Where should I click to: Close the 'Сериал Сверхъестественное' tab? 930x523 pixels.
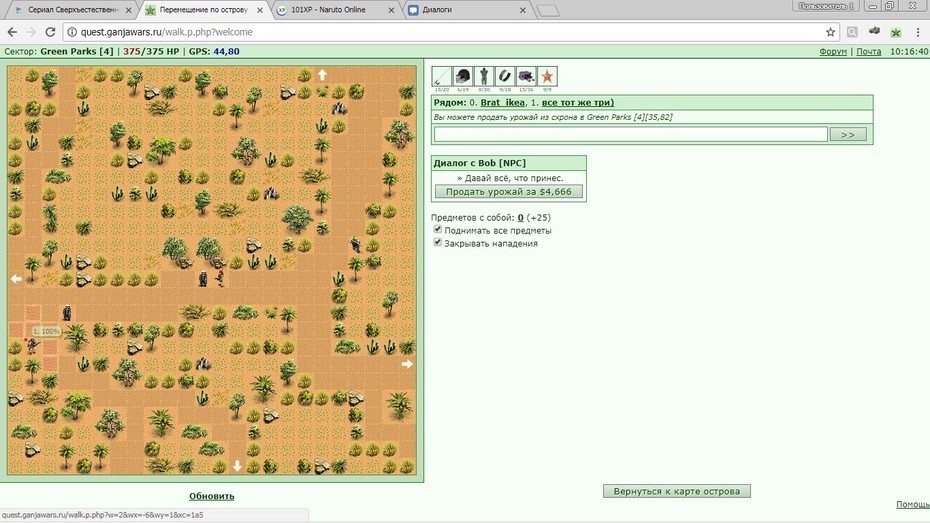click(128, 10)
